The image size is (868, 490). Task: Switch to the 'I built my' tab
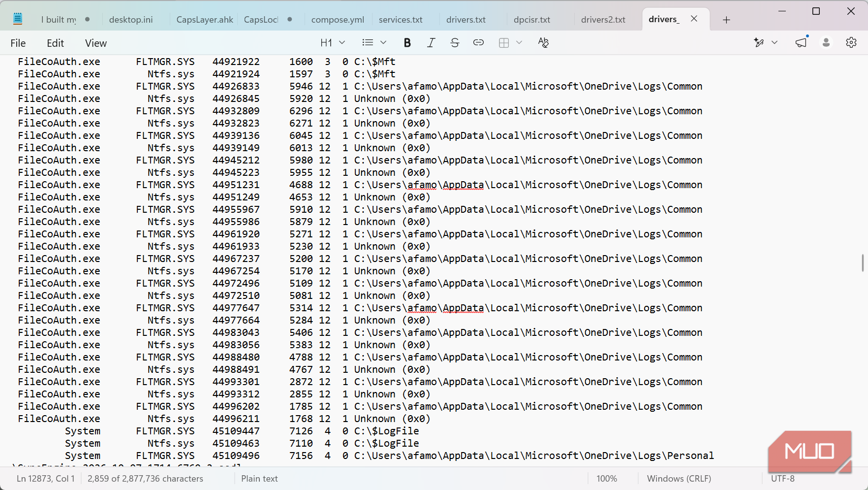[59, 20]
